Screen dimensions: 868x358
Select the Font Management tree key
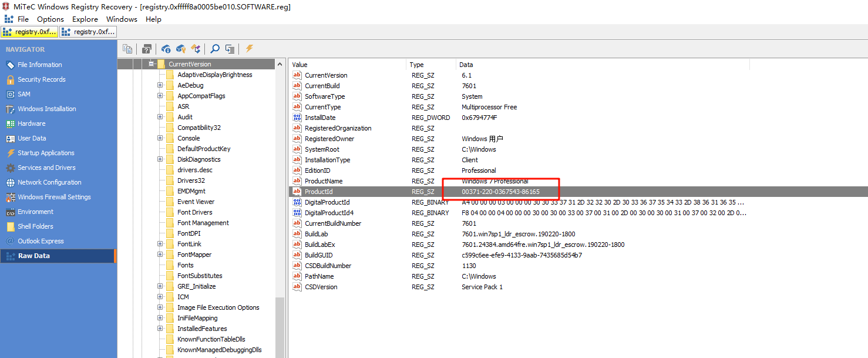coord(203,223)
